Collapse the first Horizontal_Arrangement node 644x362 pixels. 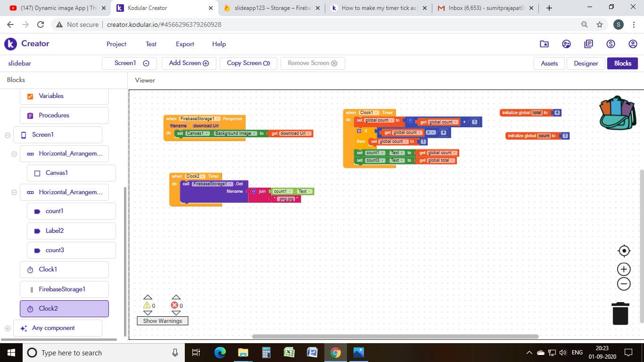click(14, 154)
